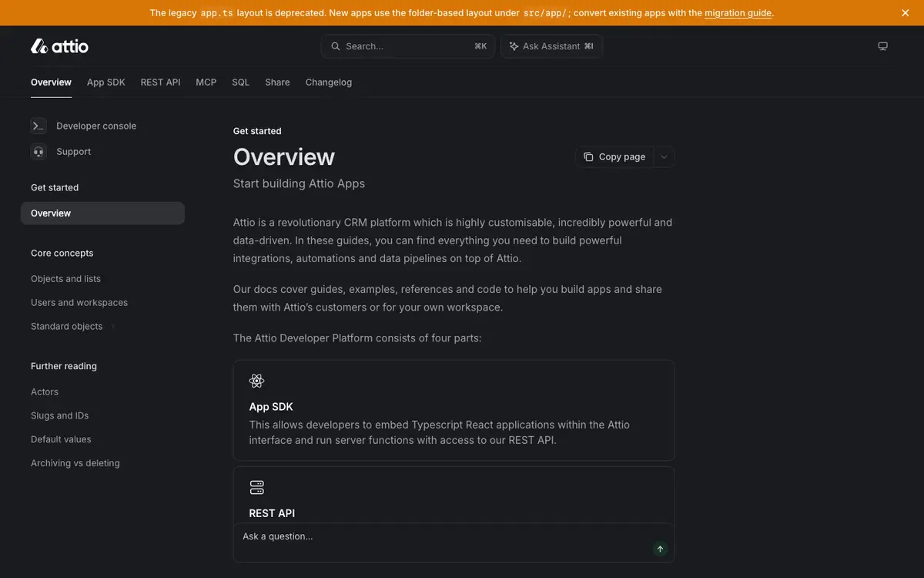Open Objects and lists page
Viewport: 924px width, 578px height.
pyautogui.click(x=65, y=279)
